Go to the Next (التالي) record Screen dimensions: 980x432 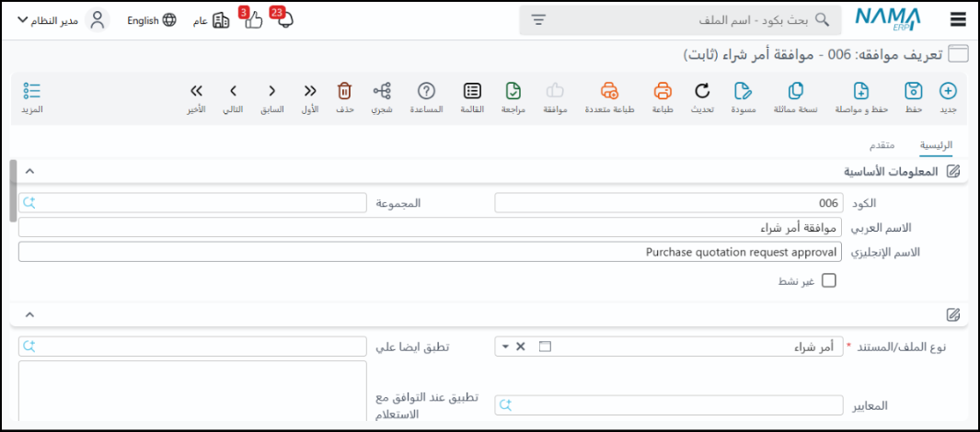point(234,91)
